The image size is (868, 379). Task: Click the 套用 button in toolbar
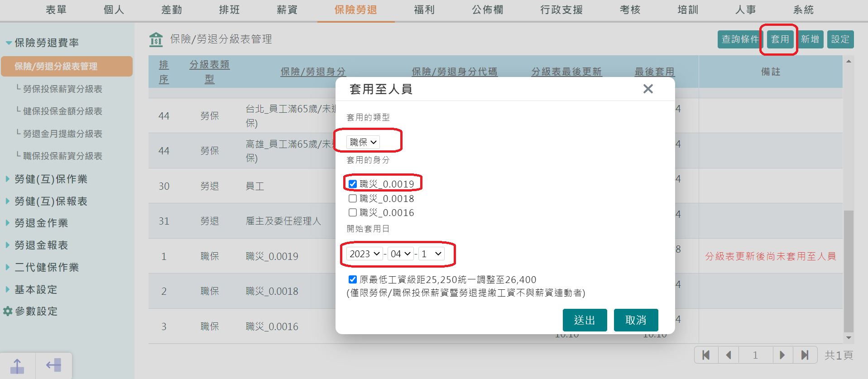click(780, 39)
